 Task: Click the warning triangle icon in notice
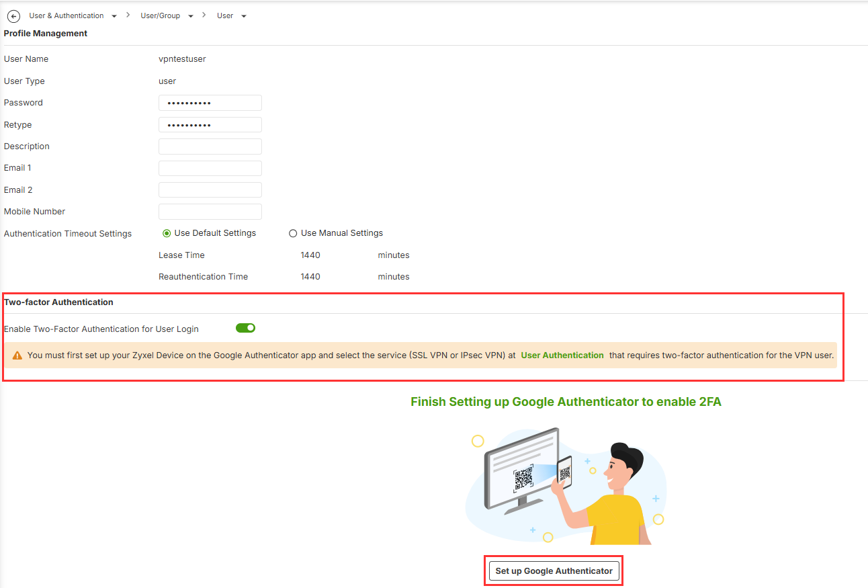(x=17, y=355)
